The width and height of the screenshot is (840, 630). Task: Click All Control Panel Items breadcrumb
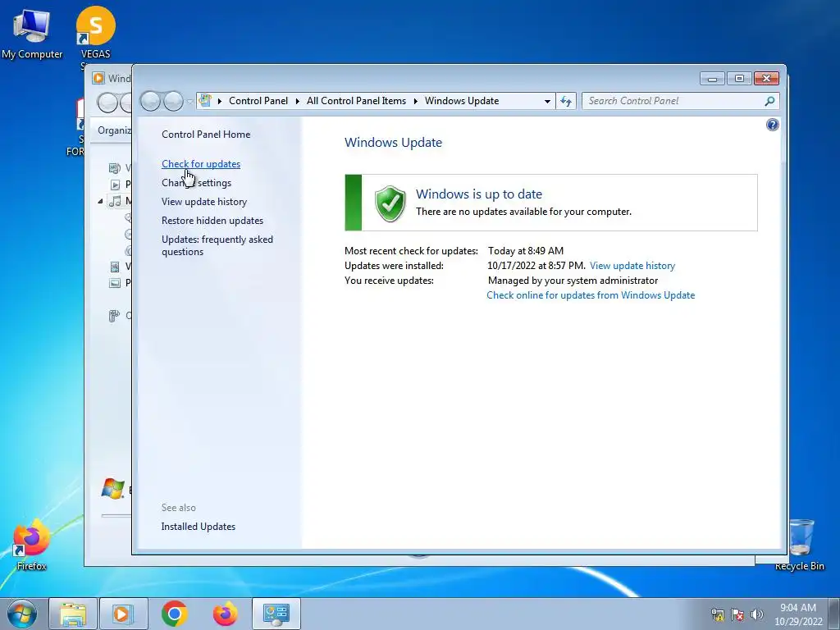pyautogui.click(x=356, y=101)
